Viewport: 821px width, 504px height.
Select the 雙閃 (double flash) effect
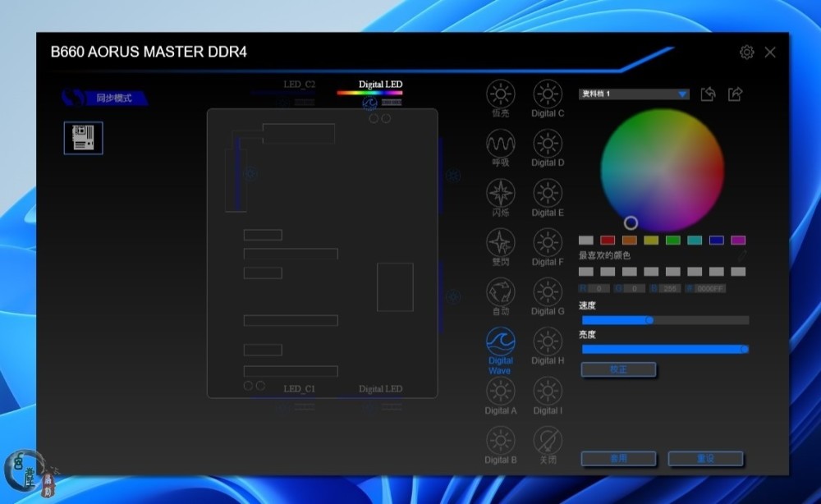click(500, 243)
